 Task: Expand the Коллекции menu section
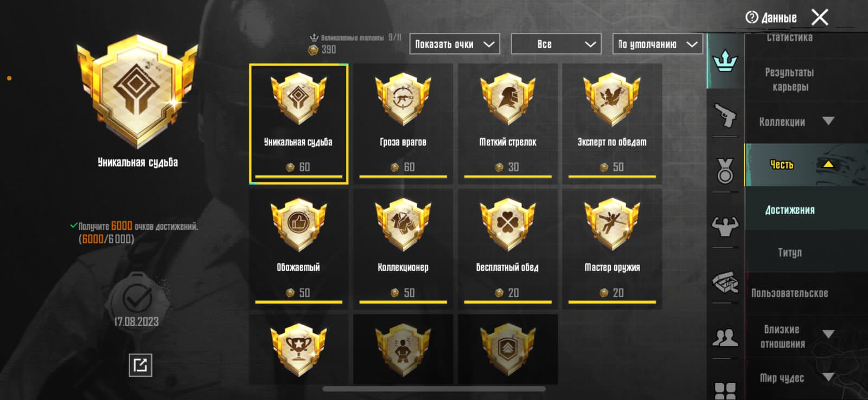[796, 121]
